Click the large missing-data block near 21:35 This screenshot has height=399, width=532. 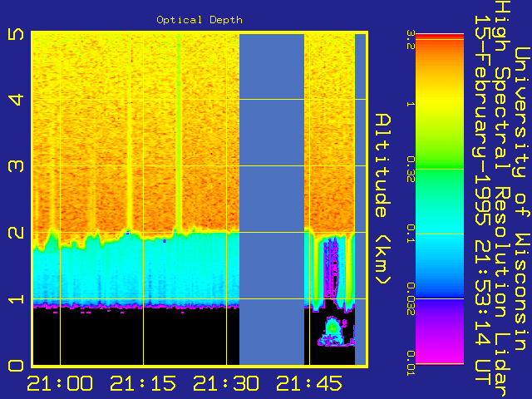(x=272, y=199)
